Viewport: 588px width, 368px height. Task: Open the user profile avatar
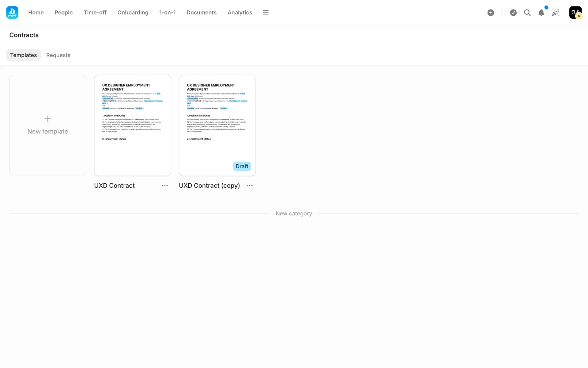pos(575,13)
